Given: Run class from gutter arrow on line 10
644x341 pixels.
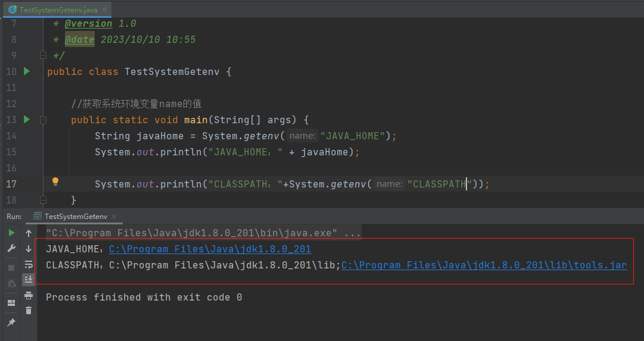Looking at the screenshot, I should 27,71.
